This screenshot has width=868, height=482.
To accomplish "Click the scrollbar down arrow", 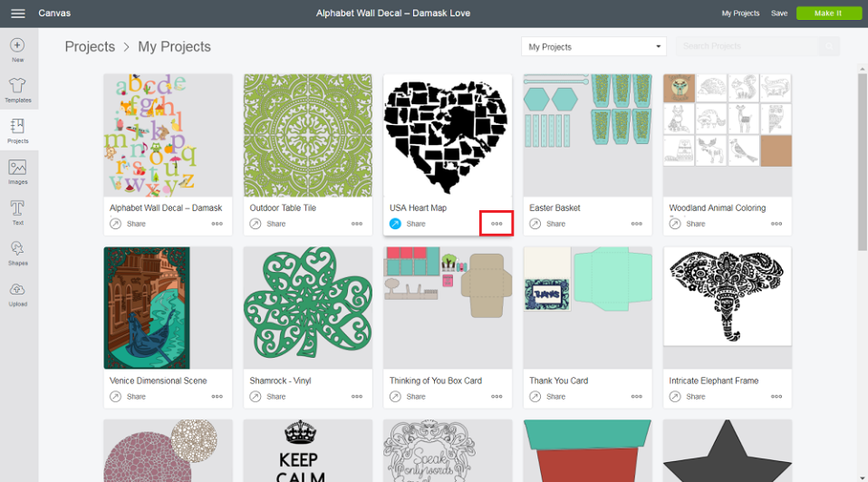I will click(862, 477).
